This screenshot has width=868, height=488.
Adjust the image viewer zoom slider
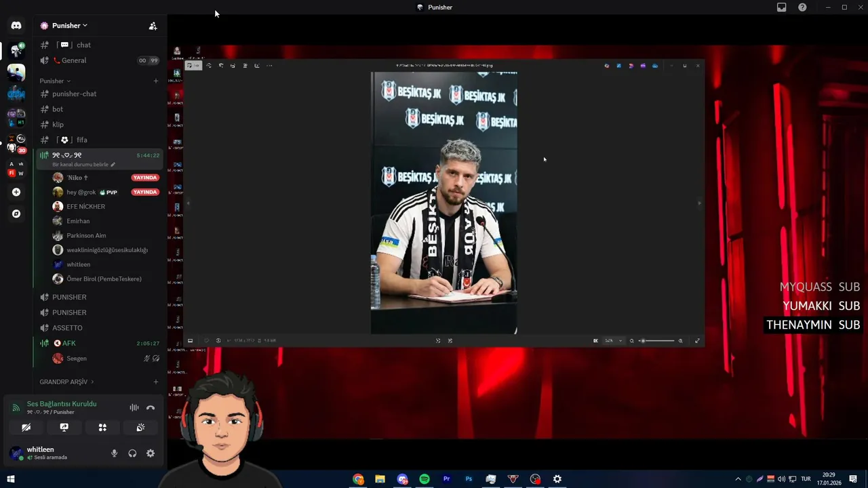tap(656, 341)
